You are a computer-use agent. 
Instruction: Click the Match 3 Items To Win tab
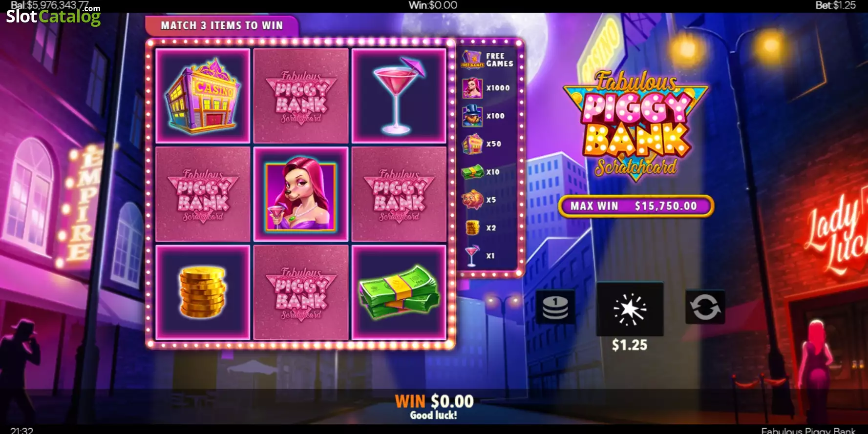[x=222, y=25]
